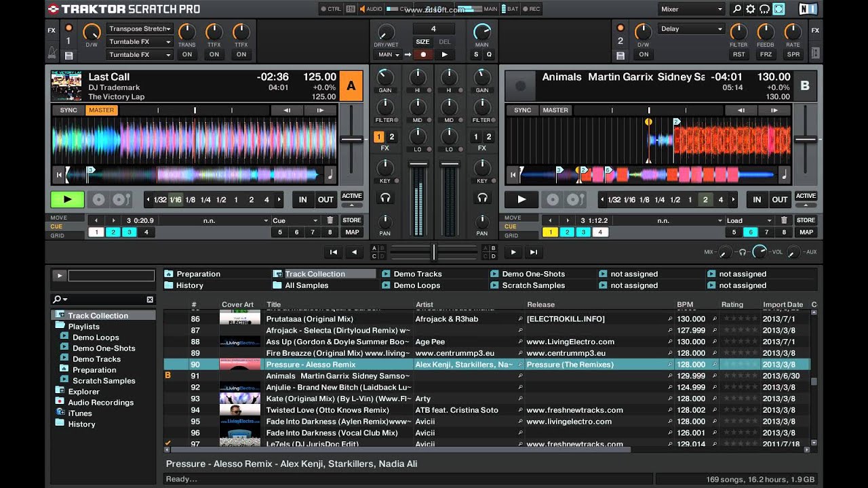
Task: Open the browser search options dropdown arrow
Action: tap(65, 300)
